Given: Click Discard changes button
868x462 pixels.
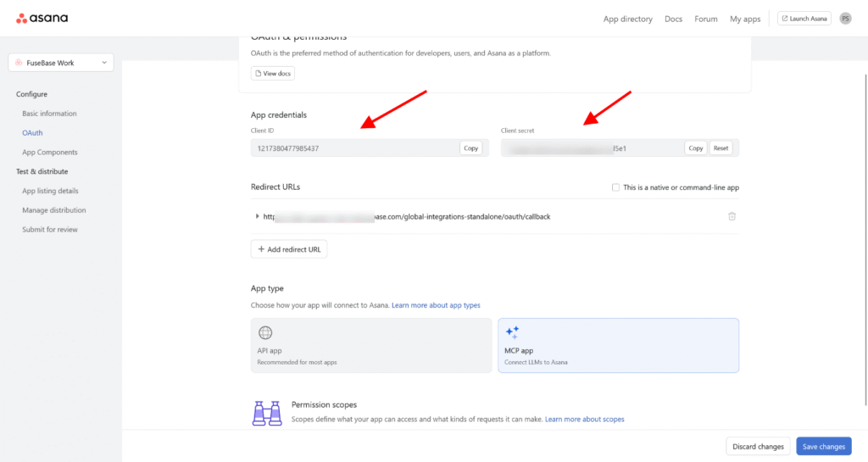Looking at the screenshot, I should click(758, 447).
